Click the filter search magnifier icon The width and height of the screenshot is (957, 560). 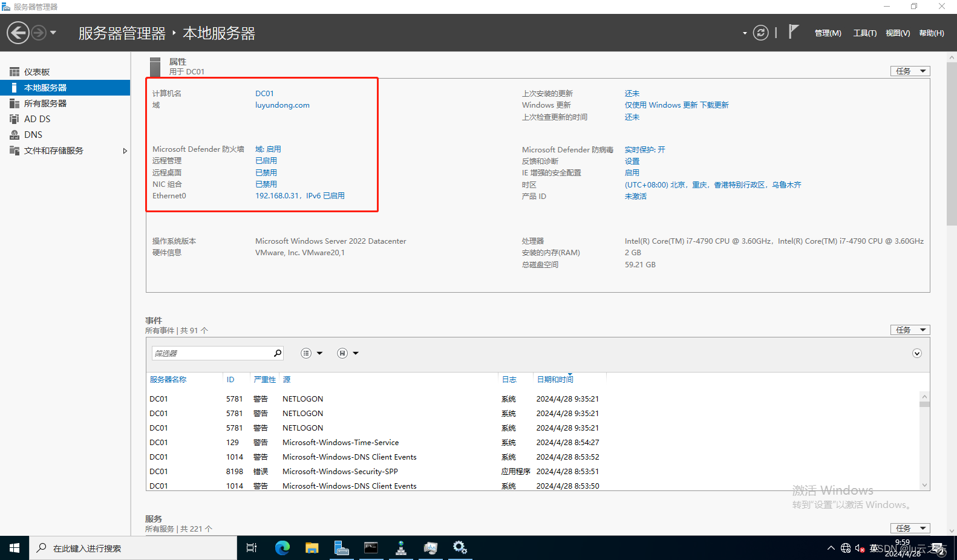[278, 353]
